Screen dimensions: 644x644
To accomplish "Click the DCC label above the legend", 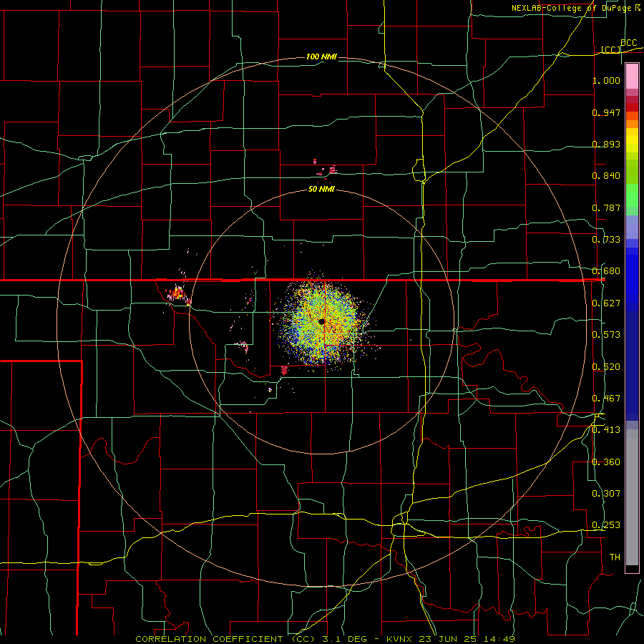I will tap(629, 43).
